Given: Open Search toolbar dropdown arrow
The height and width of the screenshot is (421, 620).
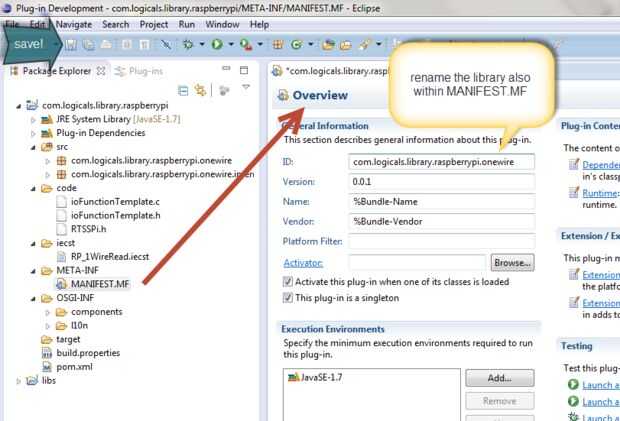Looking at the screenshot, I should tap(378, 44).
